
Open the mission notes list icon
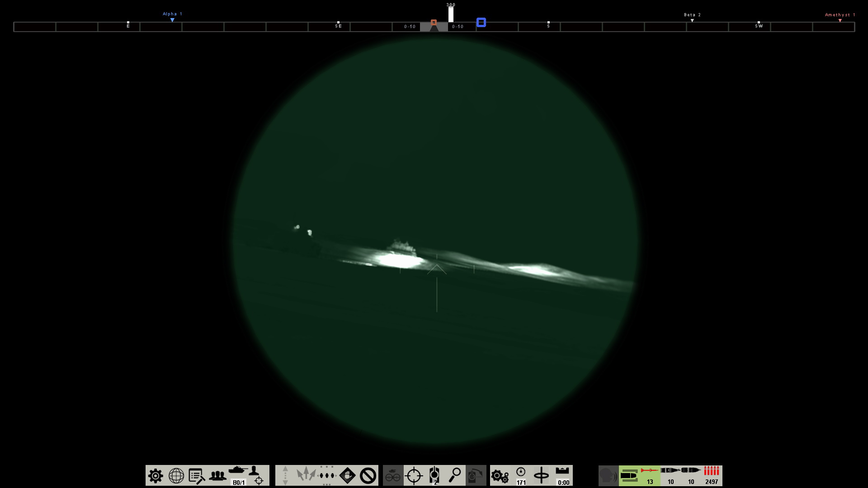coord(197,476)
